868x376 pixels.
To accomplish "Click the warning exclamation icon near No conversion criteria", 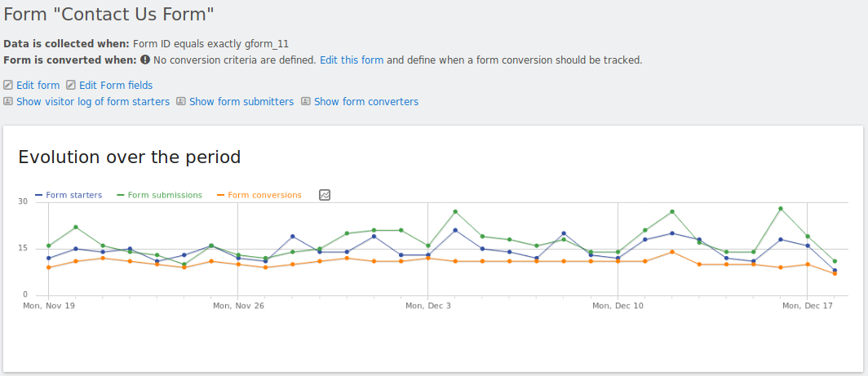I will pos(144,60).
